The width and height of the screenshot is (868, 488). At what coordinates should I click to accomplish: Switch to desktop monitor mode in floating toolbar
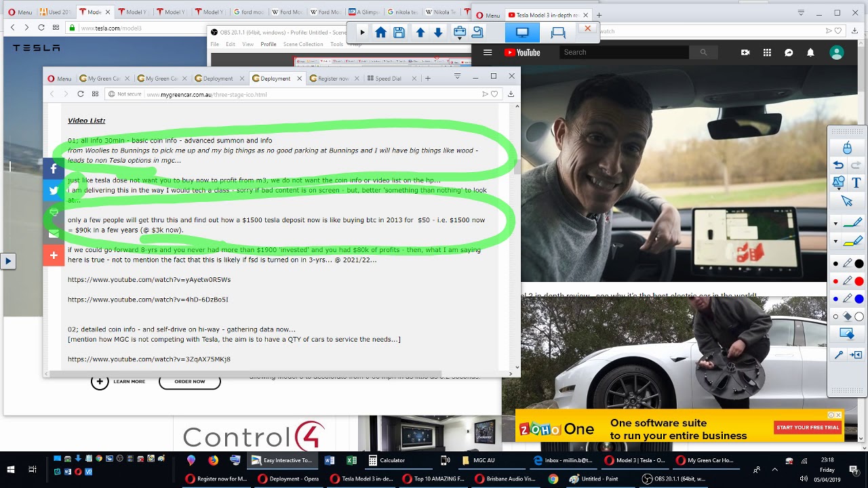[522, 32]
